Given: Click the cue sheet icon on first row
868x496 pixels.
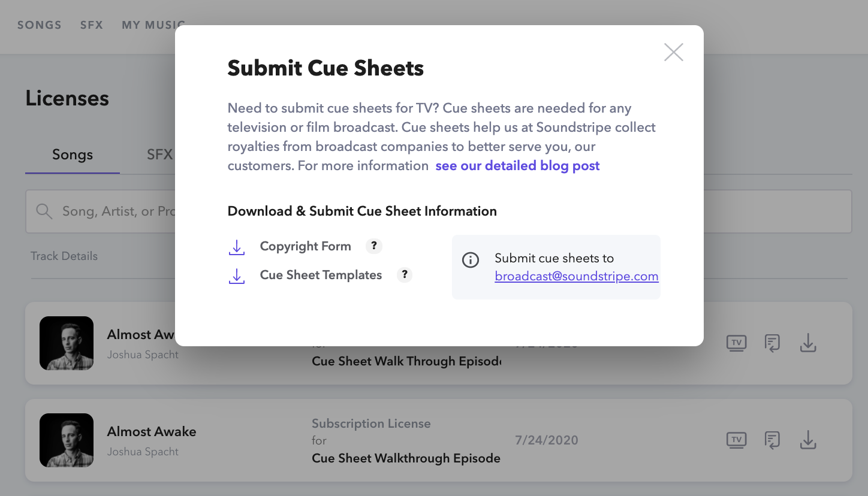Looking at the screenshot, I should [772, 343].
